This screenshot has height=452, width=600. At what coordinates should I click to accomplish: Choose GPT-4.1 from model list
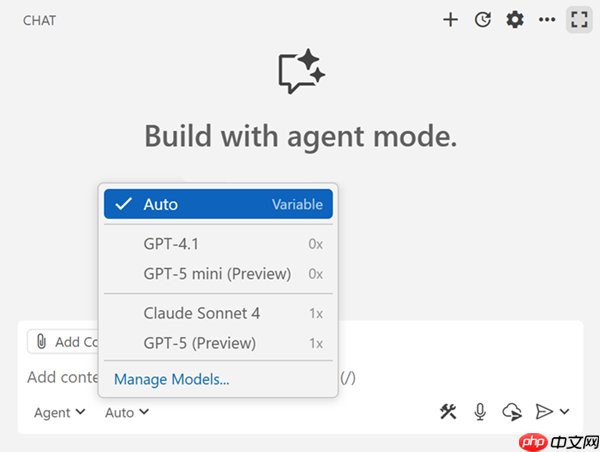[218, 244]
